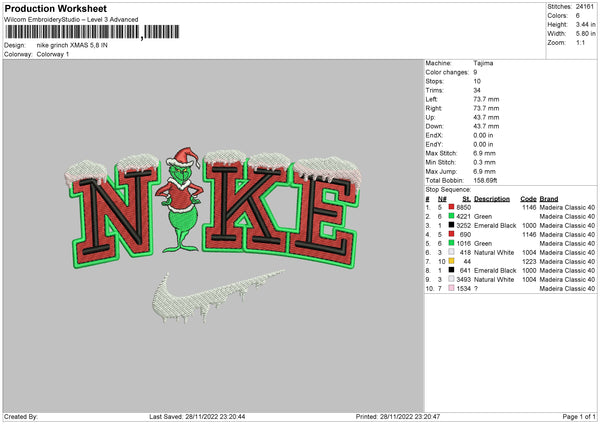Click the white swatch beside stitch count 418

coord(451,252)
